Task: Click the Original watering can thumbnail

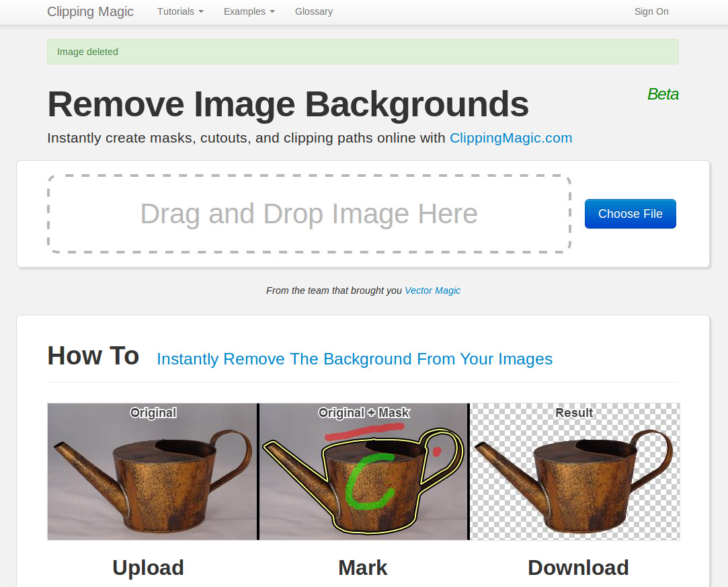Action: [153, 471]
